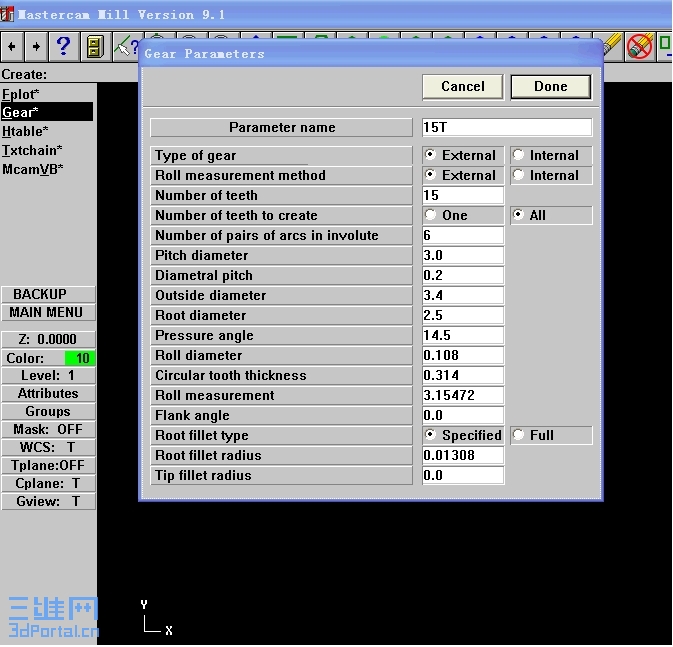Click the Flank angle field

click(x=463, y=415)
